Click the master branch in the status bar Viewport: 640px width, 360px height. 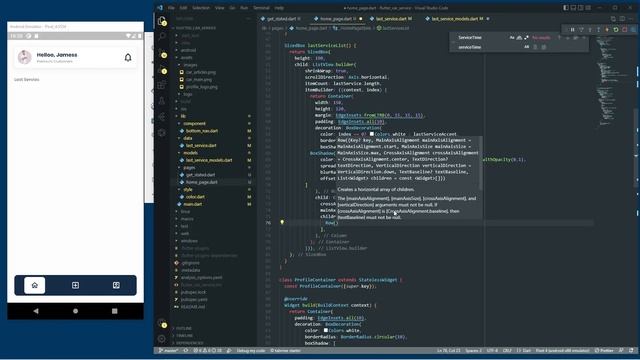[x=169, y=351]
